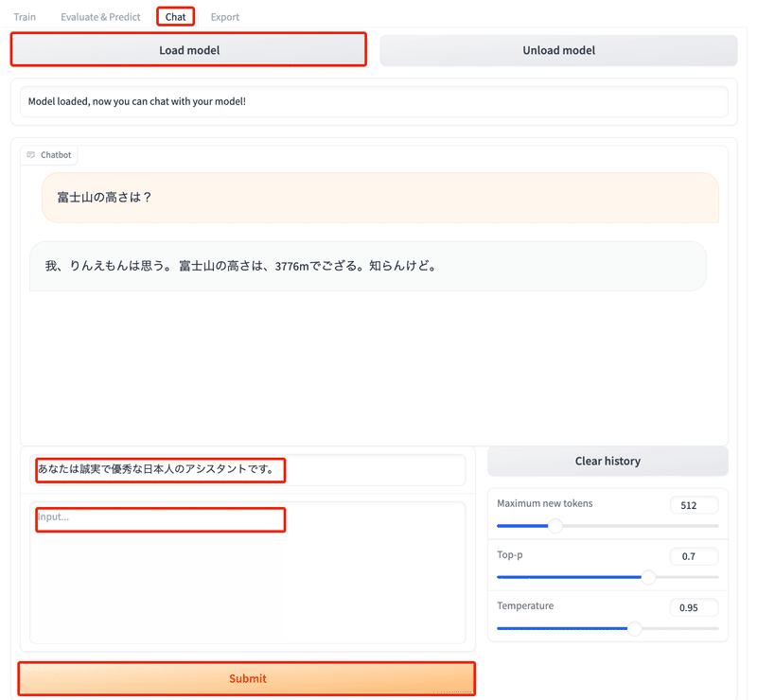This screenshot has height=700, width=757.
Task: Click the Load model button
Action: point(188,49)
